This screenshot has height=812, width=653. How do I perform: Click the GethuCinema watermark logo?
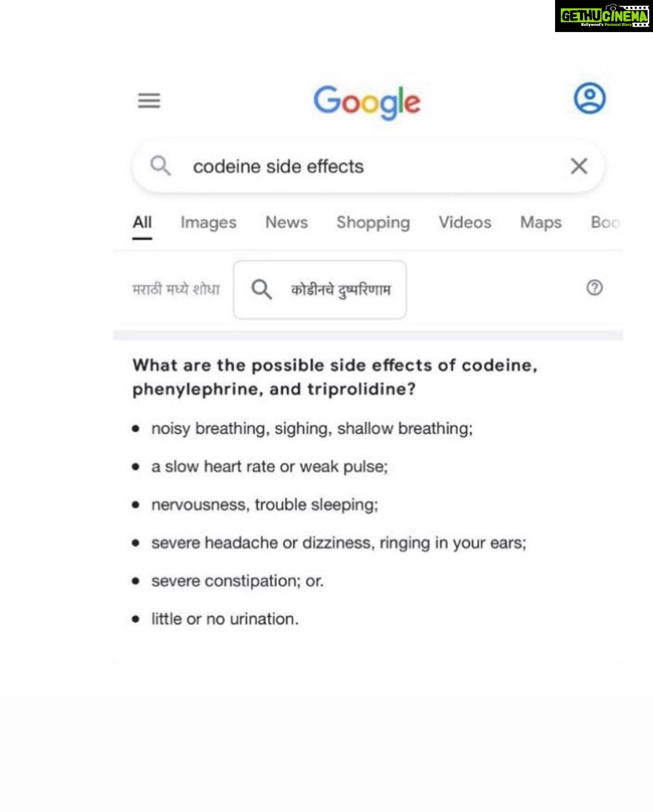point(603,16)
